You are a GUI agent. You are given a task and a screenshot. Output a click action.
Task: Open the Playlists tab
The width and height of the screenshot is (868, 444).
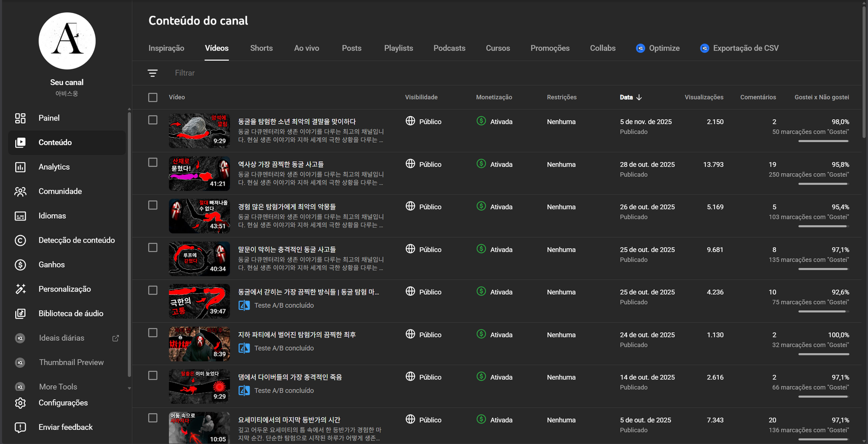pos(398,48)
